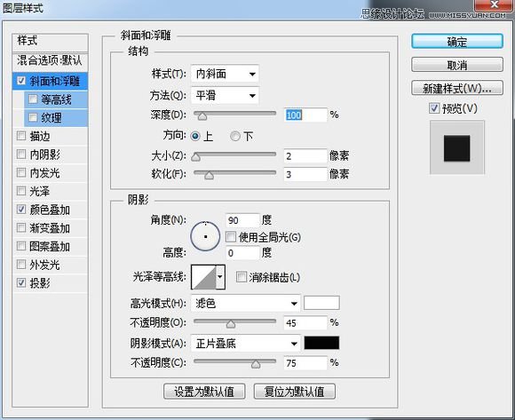Click the white highlight color swatch
The width and height of the screenshot is (515, 420).
321,303
